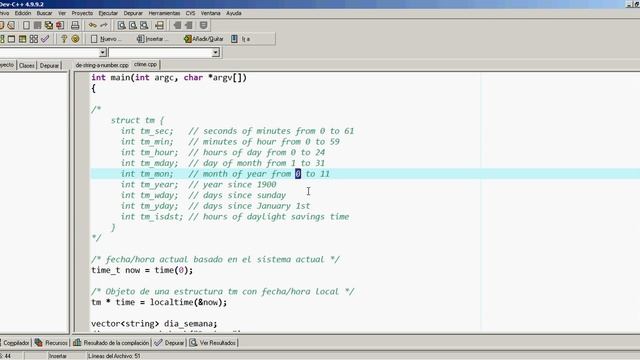Switch to the Depurar side panel tab
The image size is (640, 360).
tap(49, 65)
